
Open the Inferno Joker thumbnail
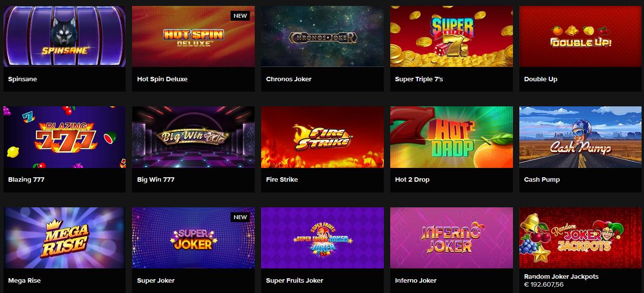(x=451, y=238)
